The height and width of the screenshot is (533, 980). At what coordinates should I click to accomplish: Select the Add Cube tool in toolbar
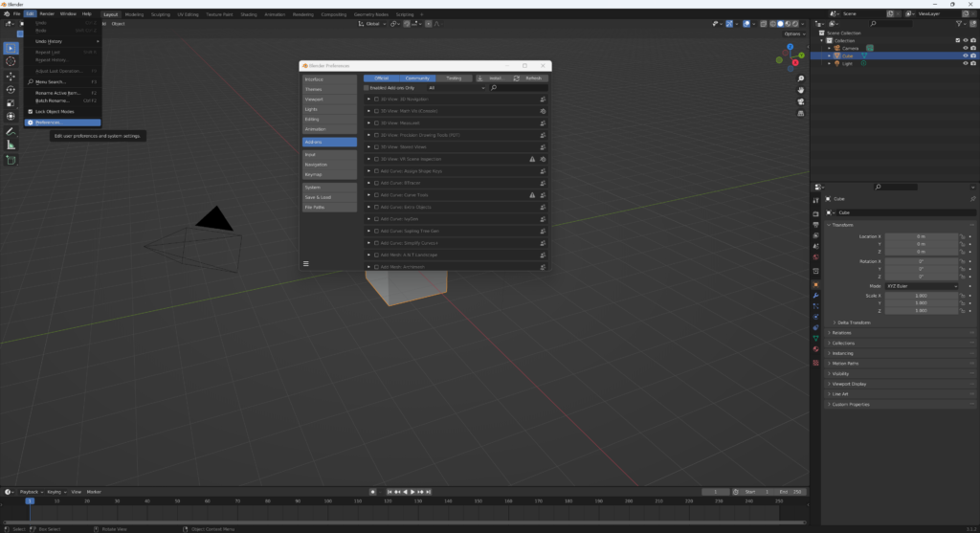tap(11, 160)
